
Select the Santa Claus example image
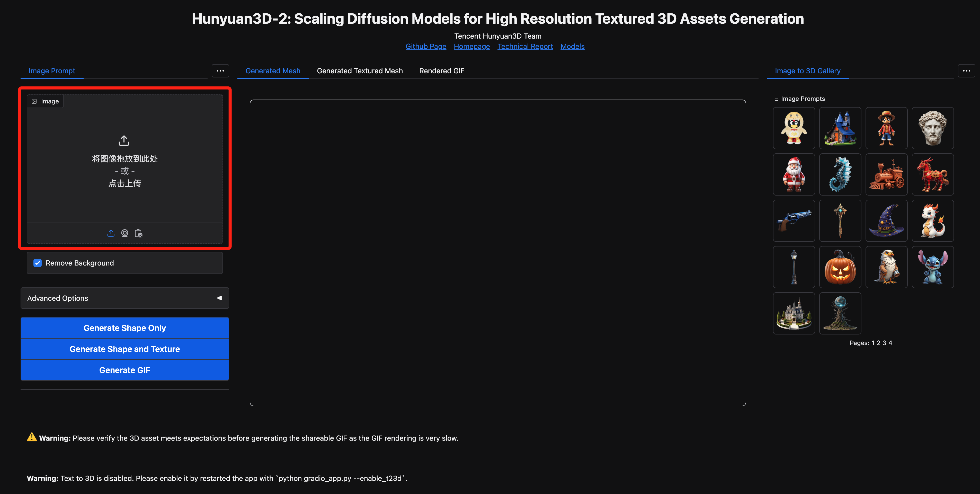[x=794, y=174]
